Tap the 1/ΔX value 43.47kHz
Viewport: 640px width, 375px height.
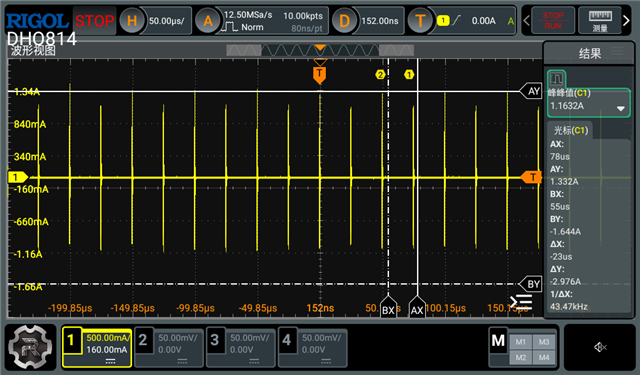pos(569,306)
